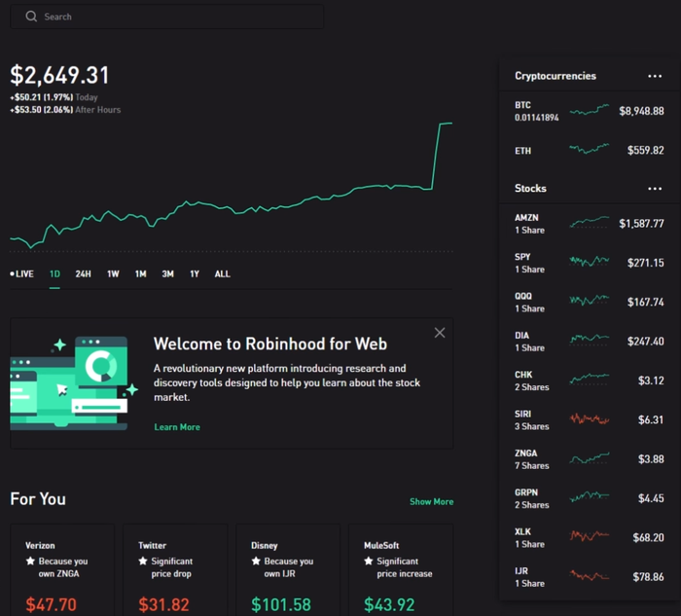Click the star icon on Twitter card
Screen dimensions: 681x616
144,562
